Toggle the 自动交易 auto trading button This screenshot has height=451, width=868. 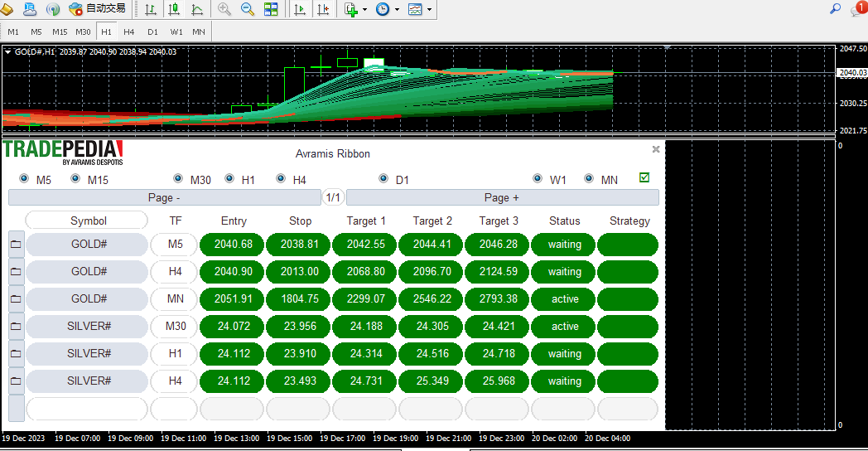[98, 9]
